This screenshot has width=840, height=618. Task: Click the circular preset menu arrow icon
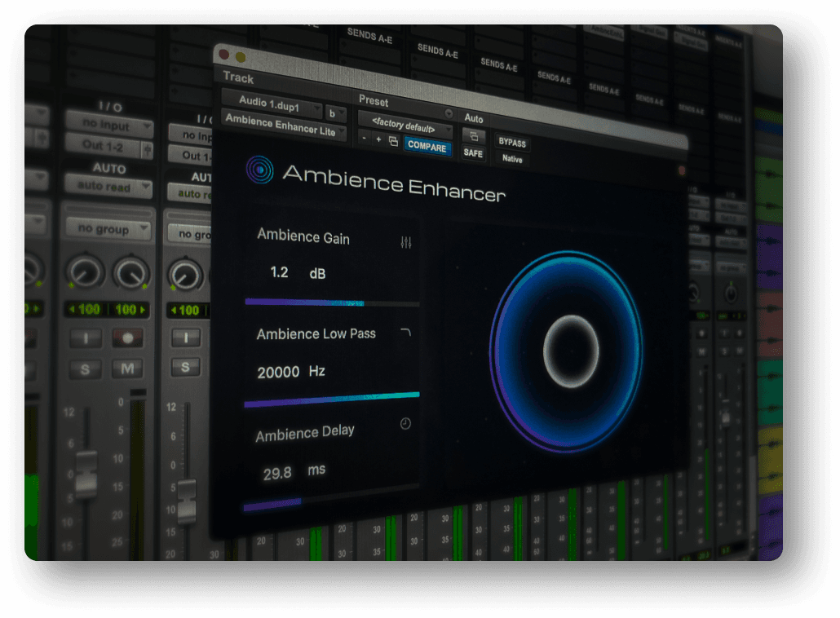point(449,113)
